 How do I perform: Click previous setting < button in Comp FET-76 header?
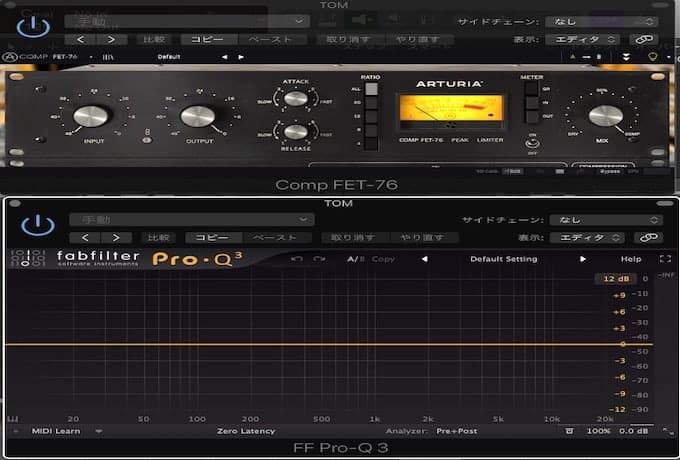[80, 39]
